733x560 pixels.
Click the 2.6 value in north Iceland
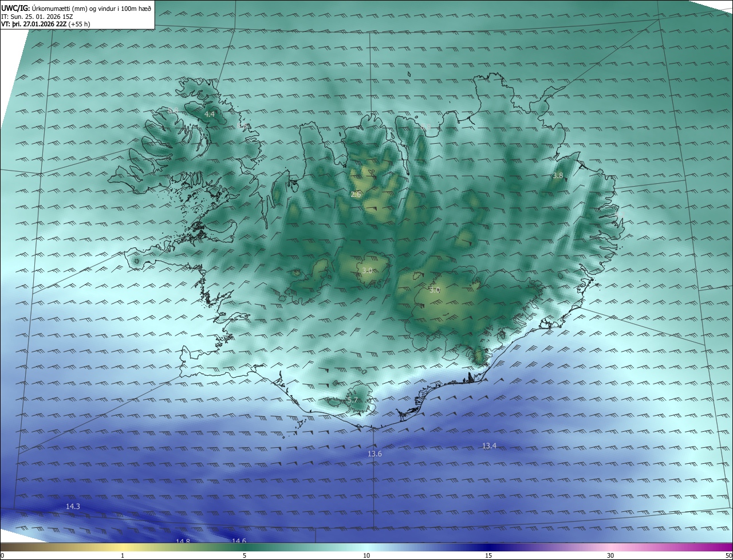tap(356, 195)
